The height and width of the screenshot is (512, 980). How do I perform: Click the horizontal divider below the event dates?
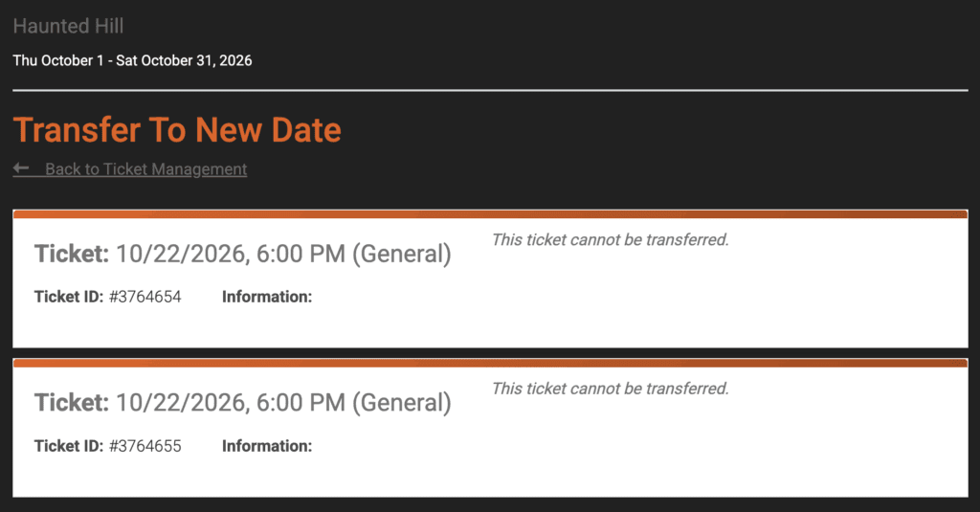pos(490,90)
